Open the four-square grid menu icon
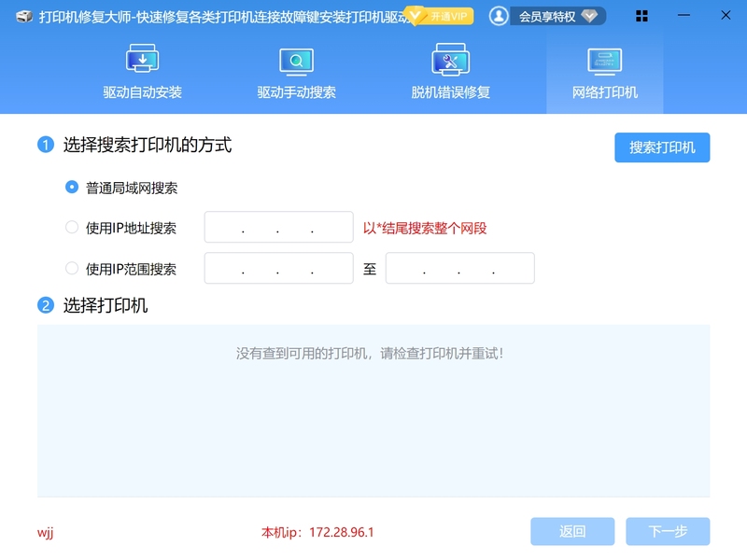The image size is (747, 560). 641,16
